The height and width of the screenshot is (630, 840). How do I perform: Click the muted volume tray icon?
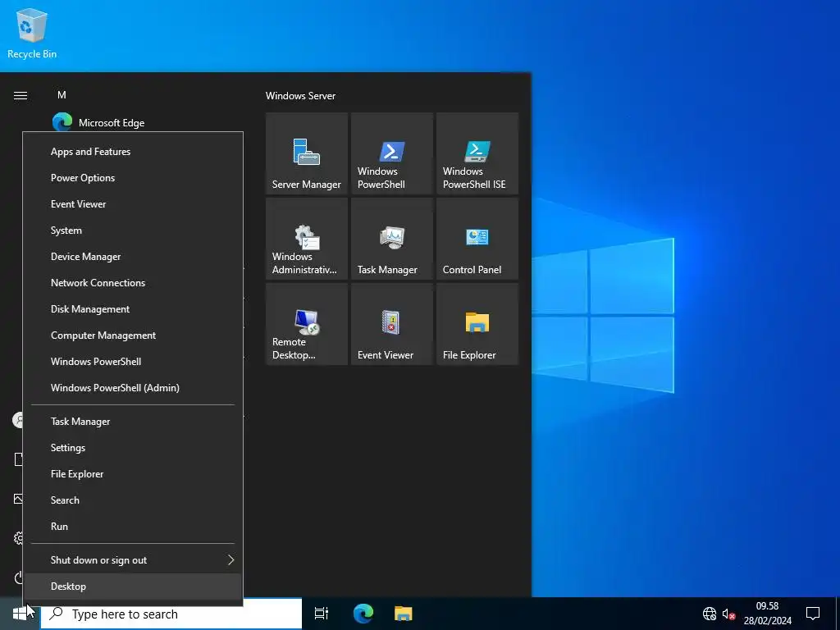[x=728, y=614]
